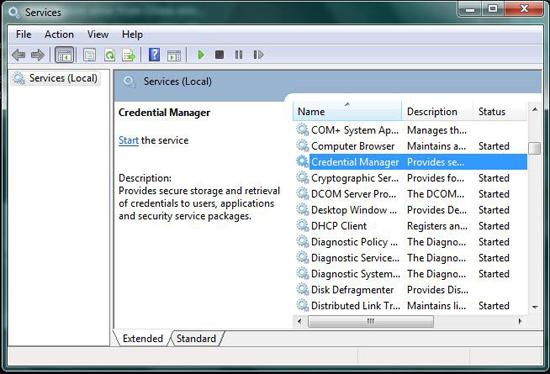Open the Help toolbar icon
The image size is (550, 374).
pyautogui.click(x=154, y=55)
